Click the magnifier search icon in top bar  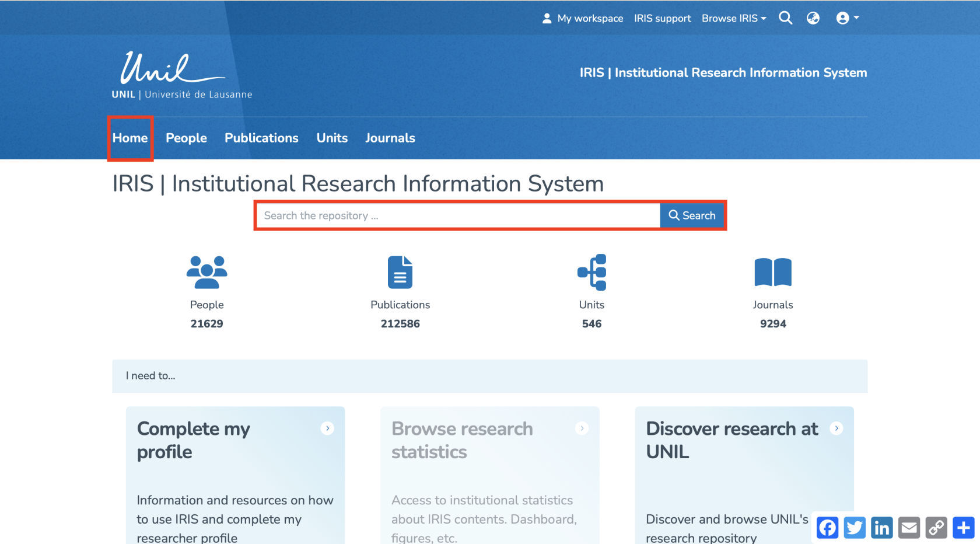click(785, 18)
